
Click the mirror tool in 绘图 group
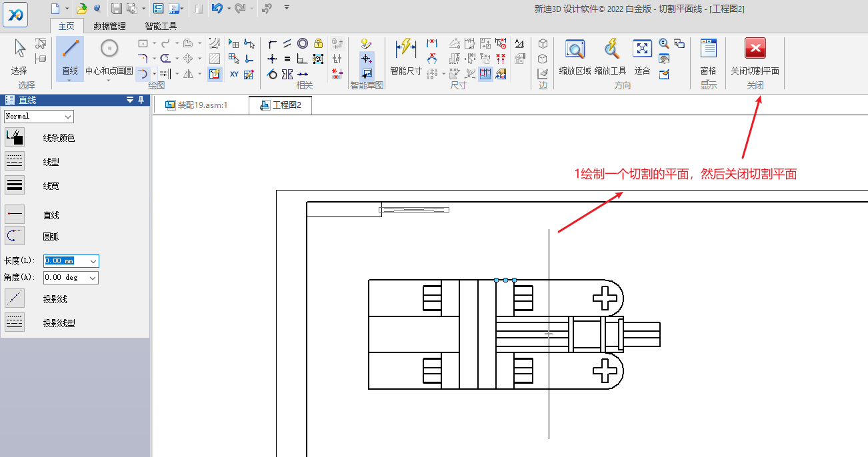(x=188, y=74)
